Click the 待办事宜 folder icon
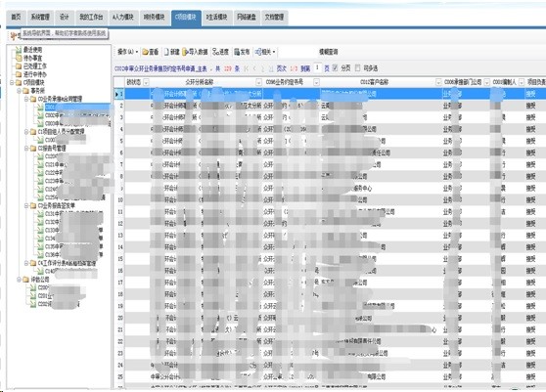Screen dimensions: 546x392 click(19, 58)
